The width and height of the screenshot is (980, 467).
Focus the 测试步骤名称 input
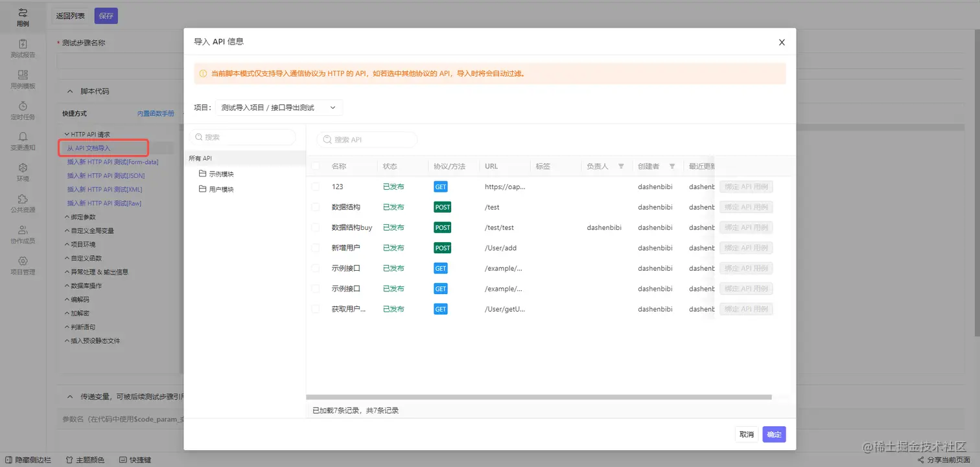tap(120, 61)
